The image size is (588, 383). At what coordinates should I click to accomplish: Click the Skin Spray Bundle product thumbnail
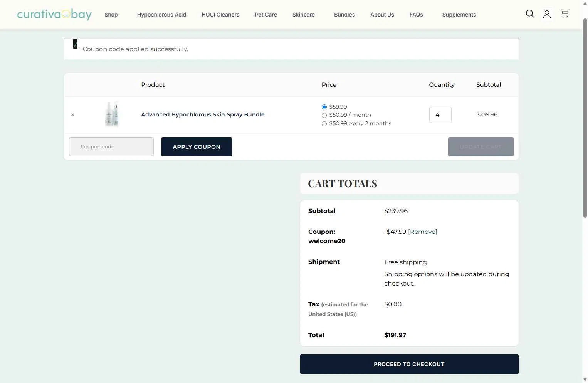point(112,114)
